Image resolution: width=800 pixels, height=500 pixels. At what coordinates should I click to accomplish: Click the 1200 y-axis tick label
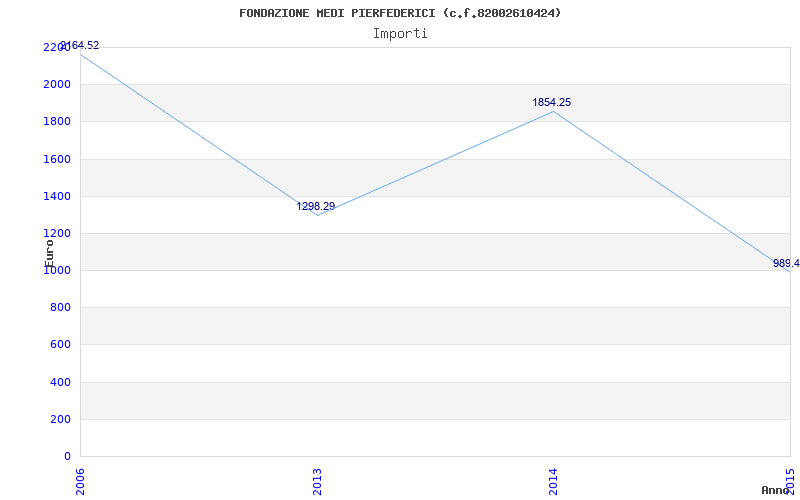tap(57, 234)
